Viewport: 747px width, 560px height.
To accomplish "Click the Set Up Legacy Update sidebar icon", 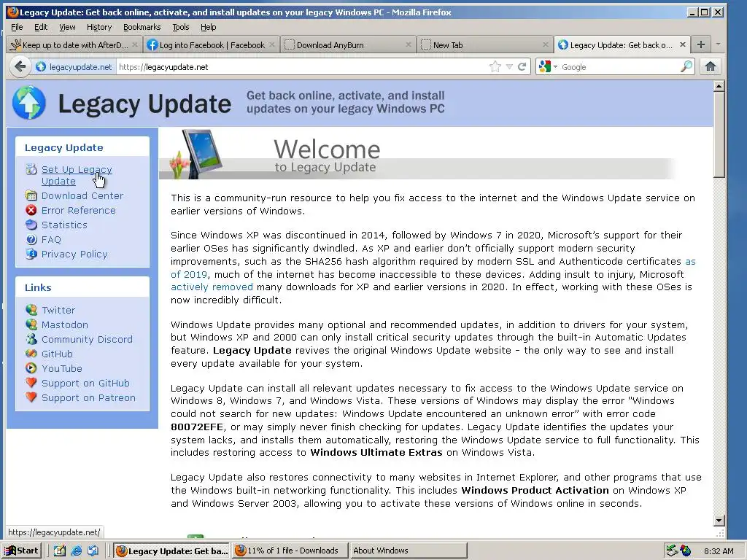I will click(31, 169).
